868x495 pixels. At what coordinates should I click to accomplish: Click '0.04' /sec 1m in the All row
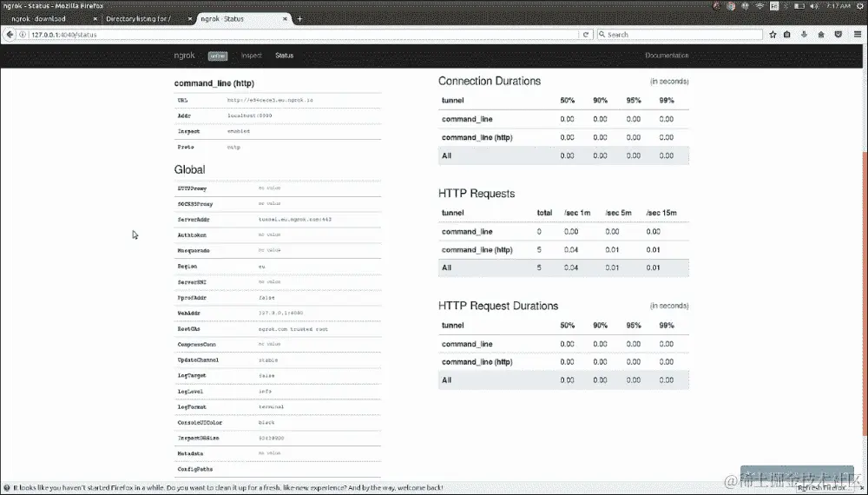(x=571, y=267)
